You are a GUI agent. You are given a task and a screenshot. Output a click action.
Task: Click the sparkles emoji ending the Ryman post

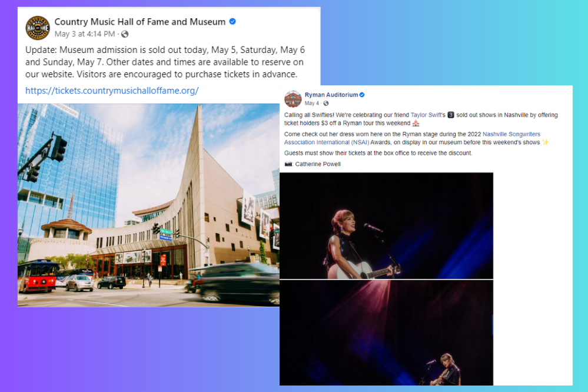point(545,142)
